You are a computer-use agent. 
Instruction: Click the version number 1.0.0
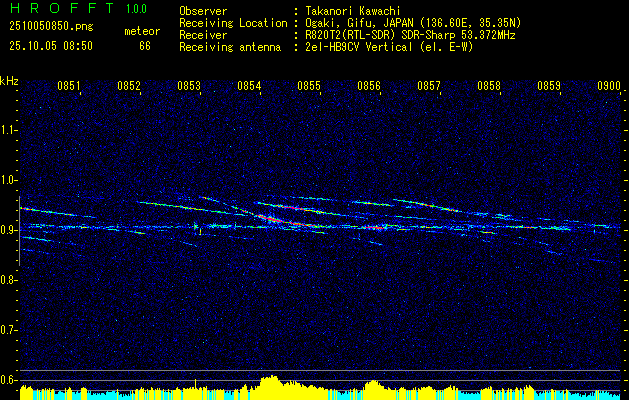(136, 9)
